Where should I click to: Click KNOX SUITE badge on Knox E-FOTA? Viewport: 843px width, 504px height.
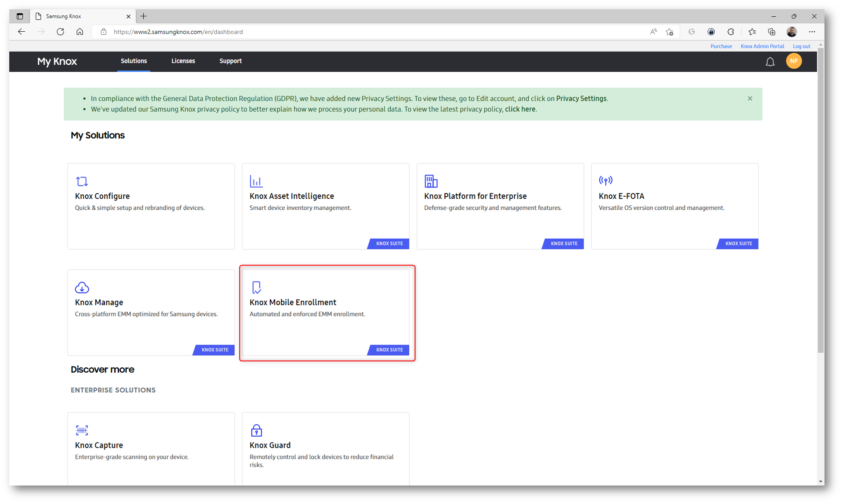738,244
